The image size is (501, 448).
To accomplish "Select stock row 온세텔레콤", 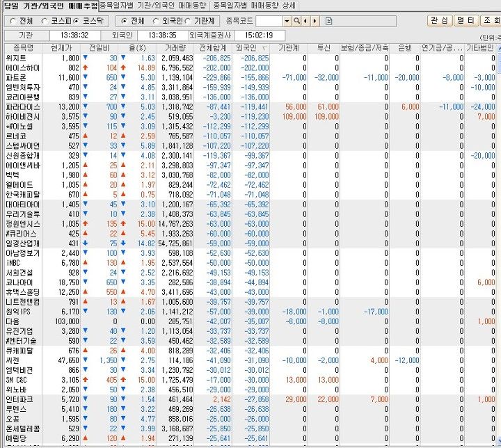I will click(x=250, y=429).
